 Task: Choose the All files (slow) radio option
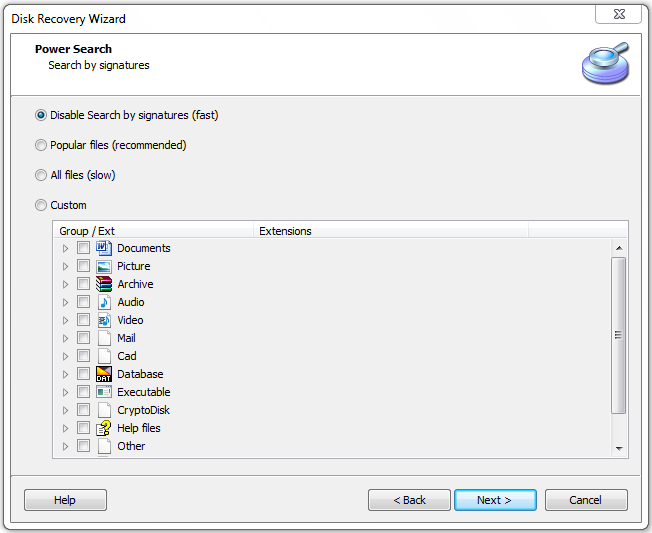41,175
